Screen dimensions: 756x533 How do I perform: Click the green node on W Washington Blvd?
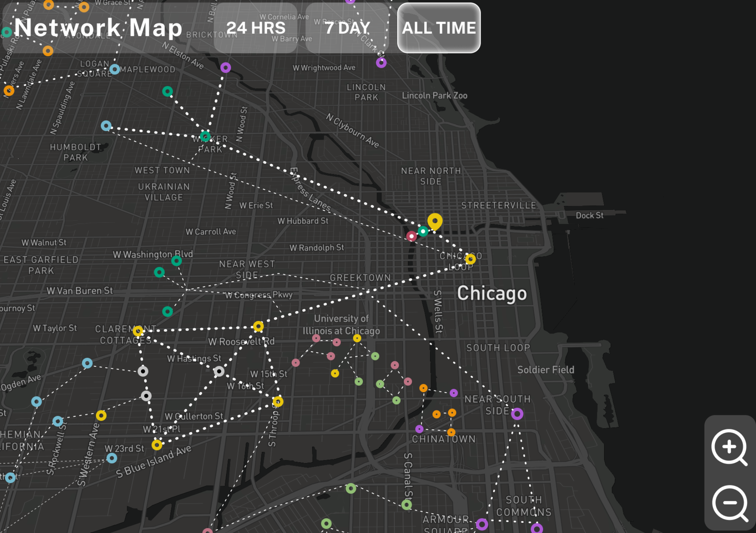(176, 260)
